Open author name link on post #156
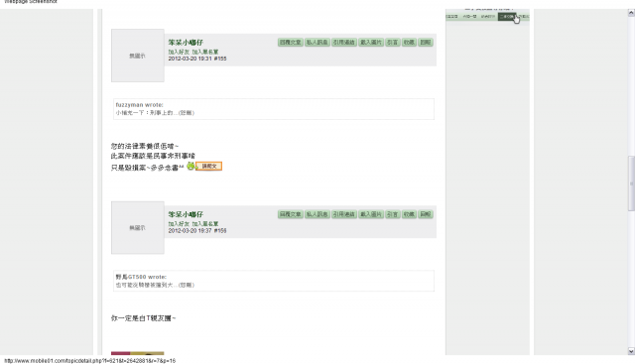Viewport: 635px width, 364px height. coord(186,214)
